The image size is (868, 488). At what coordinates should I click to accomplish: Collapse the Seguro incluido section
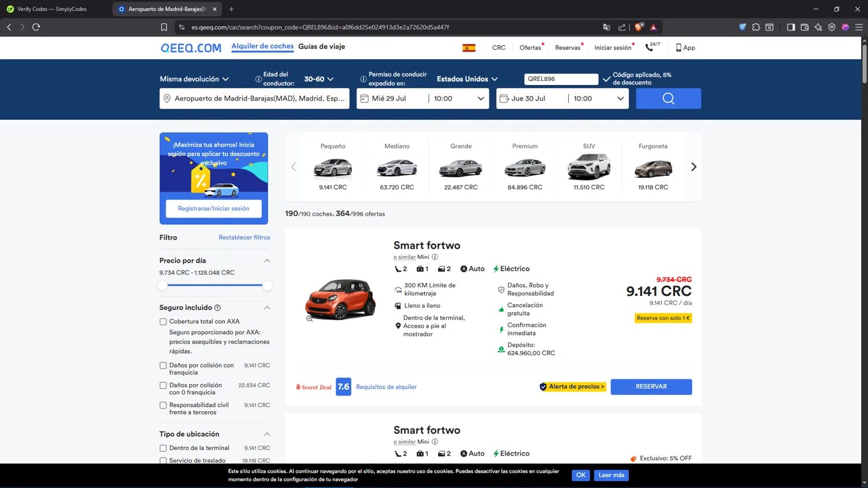(267, 308)
